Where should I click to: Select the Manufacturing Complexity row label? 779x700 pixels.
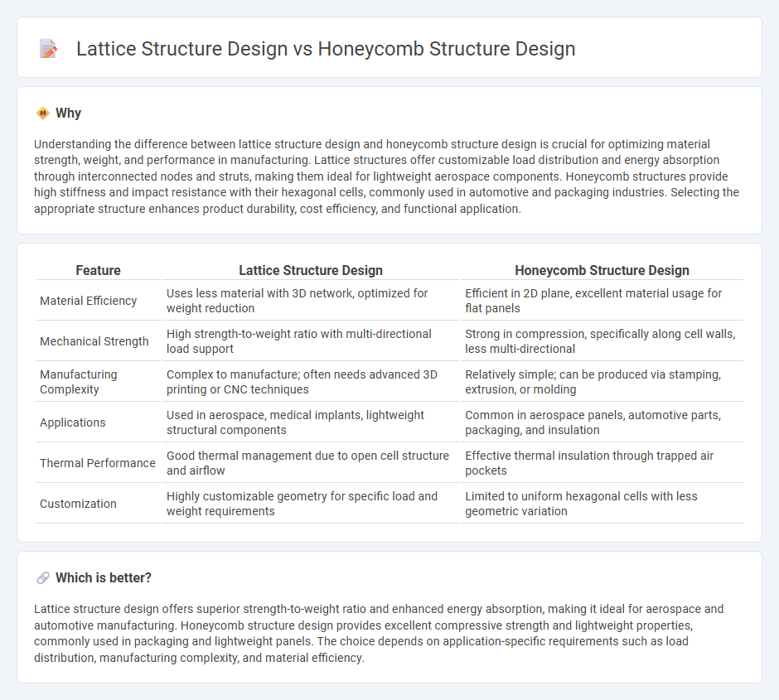(x=79, y=382)
